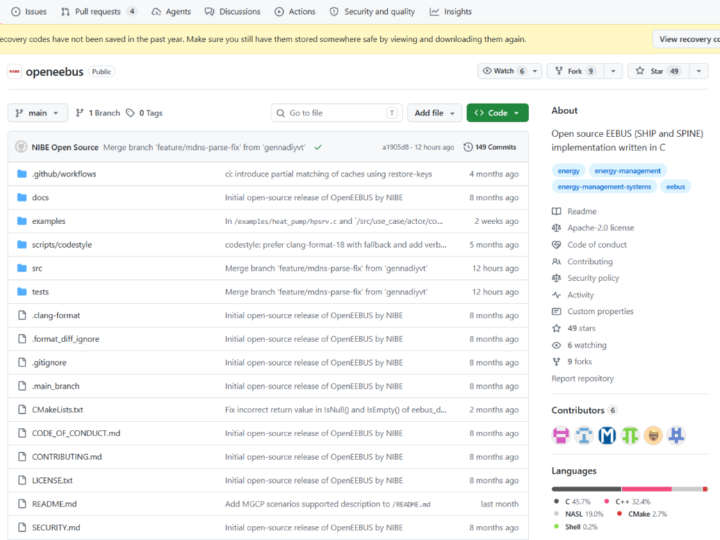Open the Activity link
The width and height of the screenshot is (720, 540).
(x=573, y=295)
